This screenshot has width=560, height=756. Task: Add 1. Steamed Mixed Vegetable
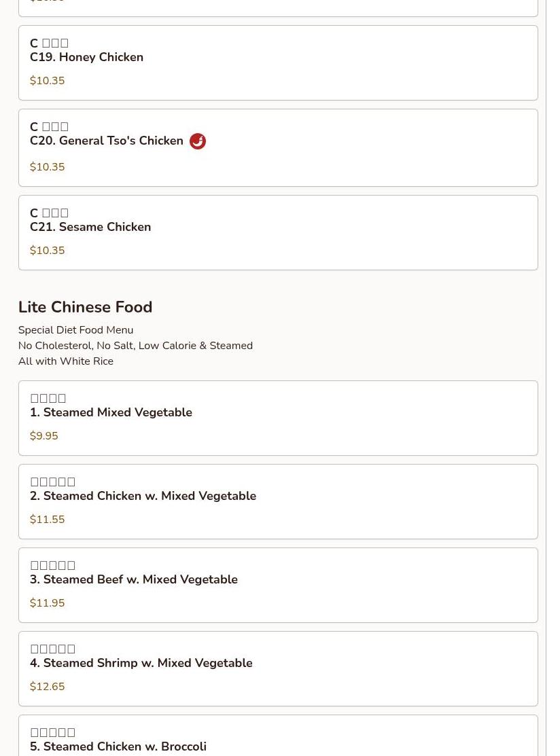(111, 413)
